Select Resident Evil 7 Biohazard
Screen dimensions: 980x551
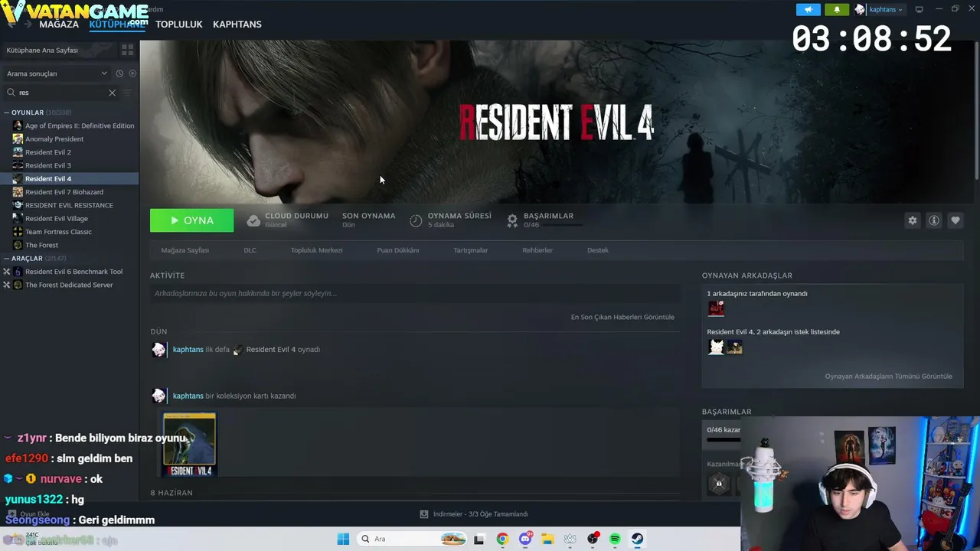pyautogui.click(x=64, y=192)
